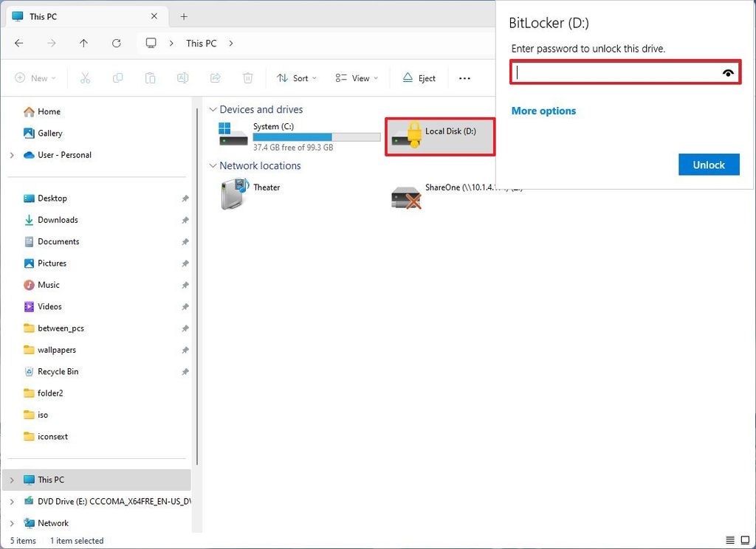Eject the drive using the Eject toolbar icon
Screen dimensions: 756x549
point(419,77)
